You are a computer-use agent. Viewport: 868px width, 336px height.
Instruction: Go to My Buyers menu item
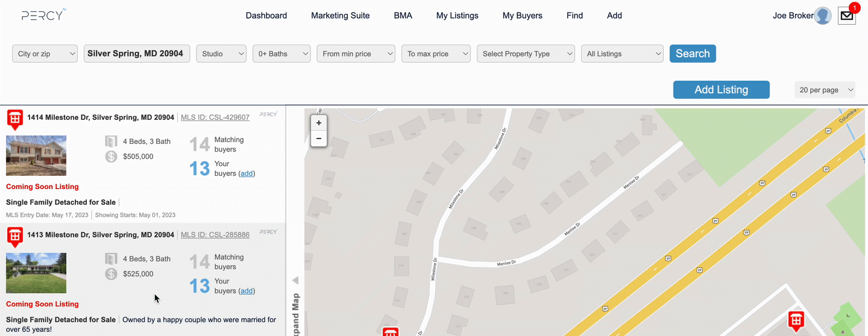pyautogui.click(x=522, y=16)
